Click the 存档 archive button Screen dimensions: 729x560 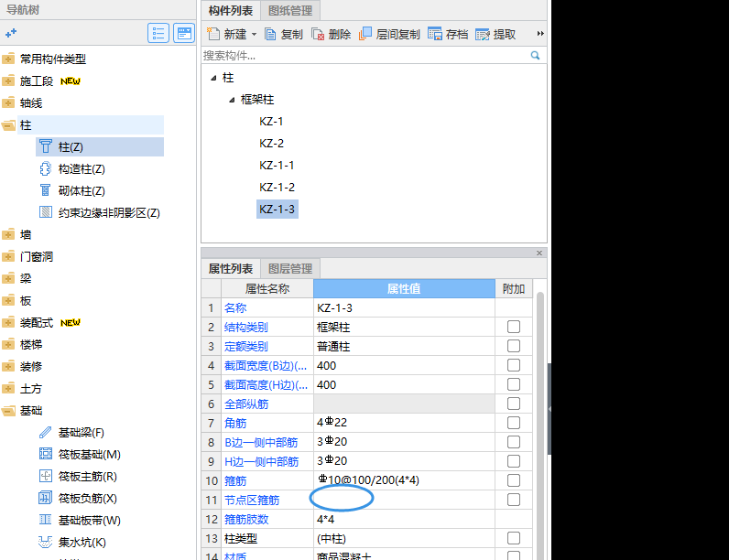[x=448, y=35]
